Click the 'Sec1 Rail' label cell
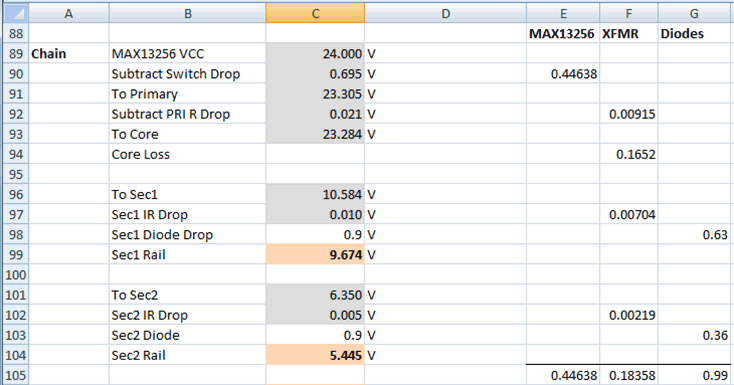 click(x=187, y=254)
